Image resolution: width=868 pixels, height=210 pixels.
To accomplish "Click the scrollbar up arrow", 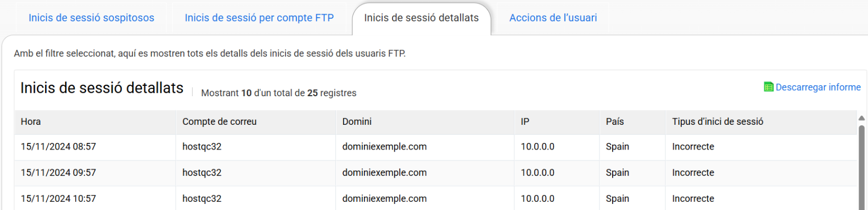I will (861, 118).
